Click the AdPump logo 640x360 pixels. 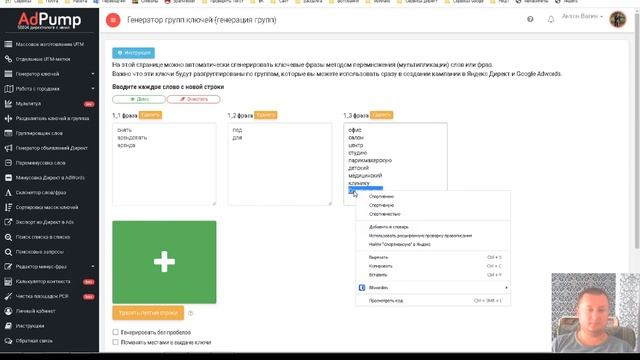click(x=49, y=20)
